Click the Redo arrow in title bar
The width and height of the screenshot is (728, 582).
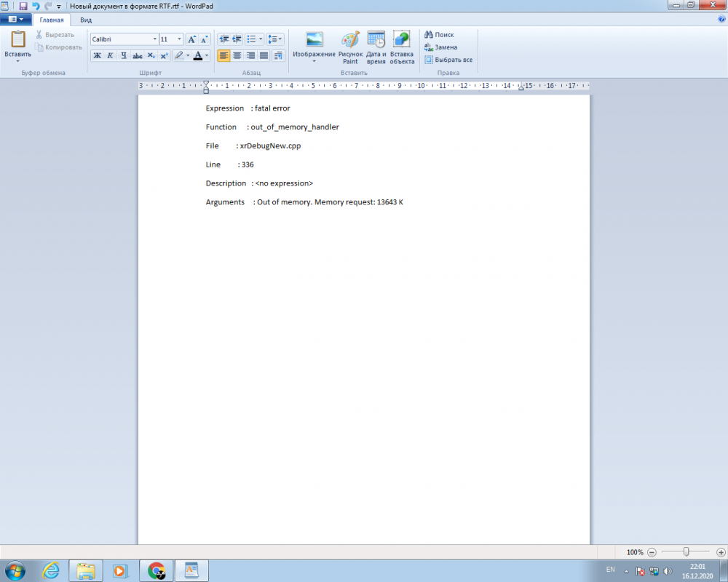pyautogui.click(x=48, y=6)
